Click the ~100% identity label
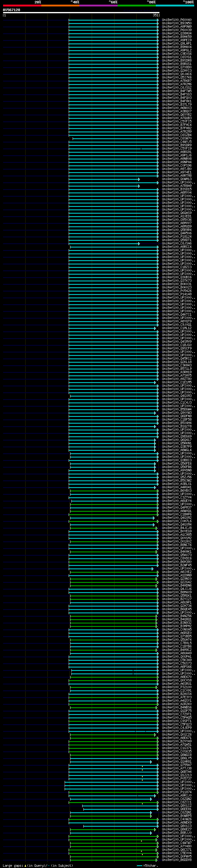The image size is (197, 868). (189, 2)
